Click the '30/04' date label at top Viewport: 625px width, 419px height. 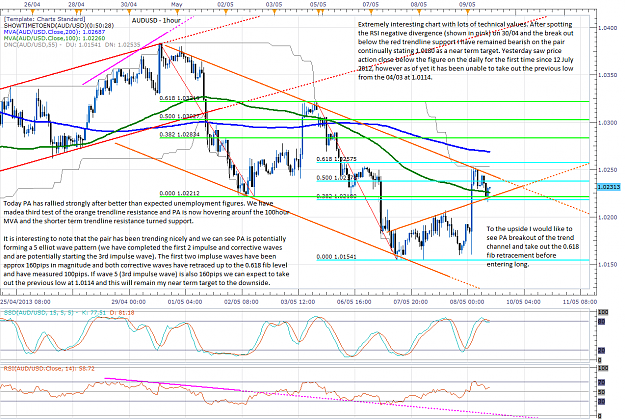(x=128, y=4)
